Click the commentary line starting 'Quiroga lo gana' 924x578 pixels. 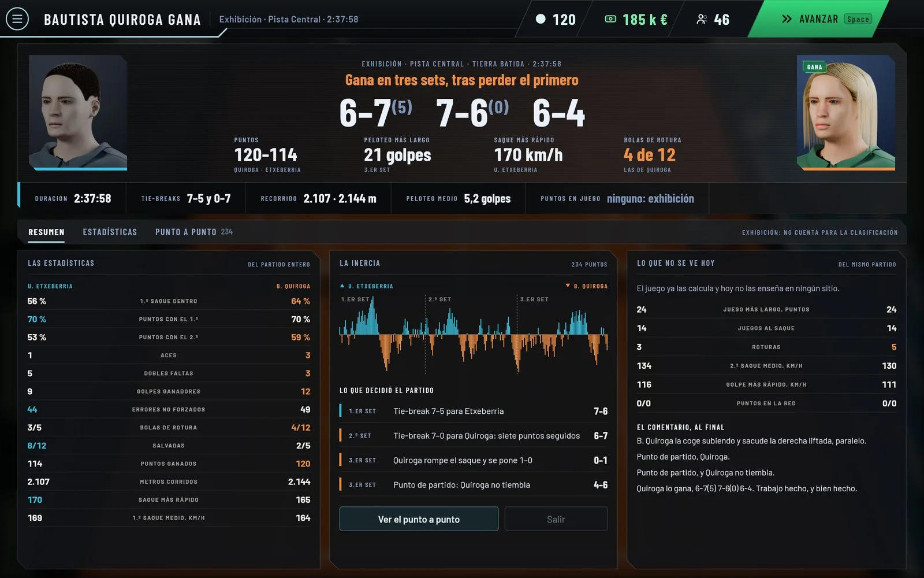click(747, 488)
